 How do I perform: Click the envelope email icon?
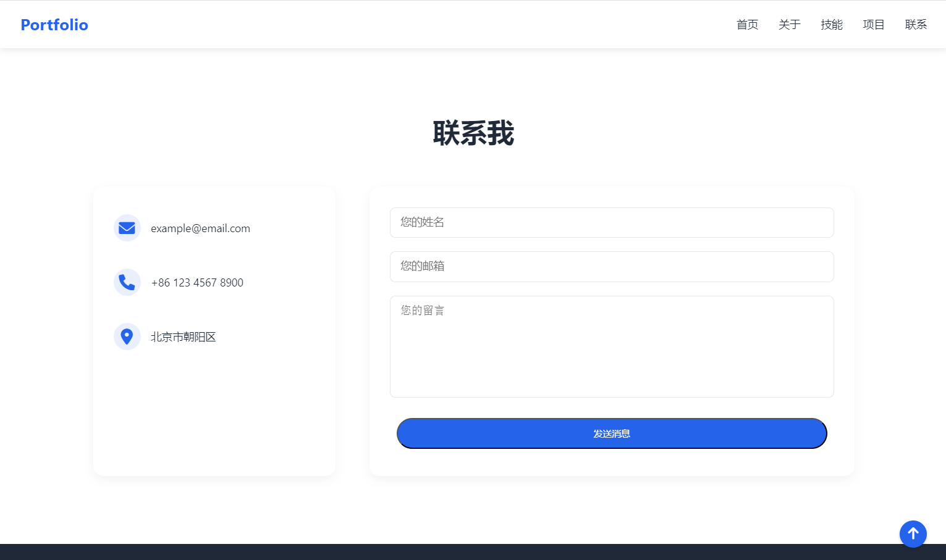point(127,228)
